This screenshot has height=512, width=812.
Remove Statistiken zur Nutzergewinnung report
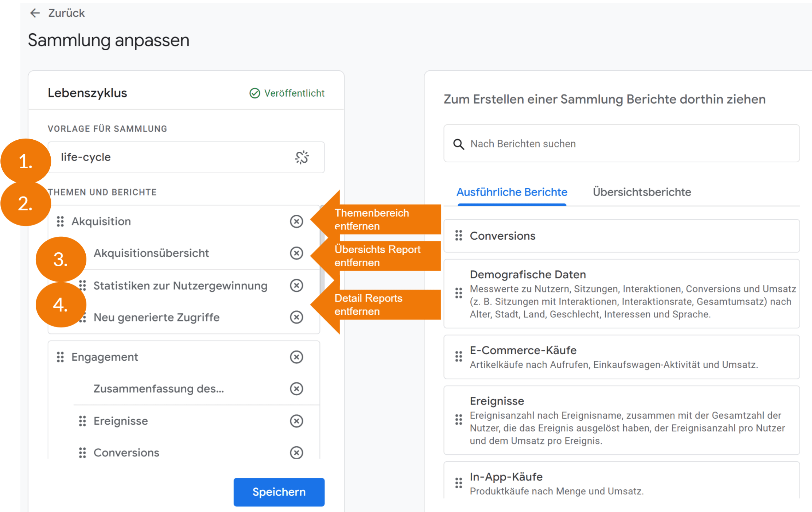click(x=296, y=286)
